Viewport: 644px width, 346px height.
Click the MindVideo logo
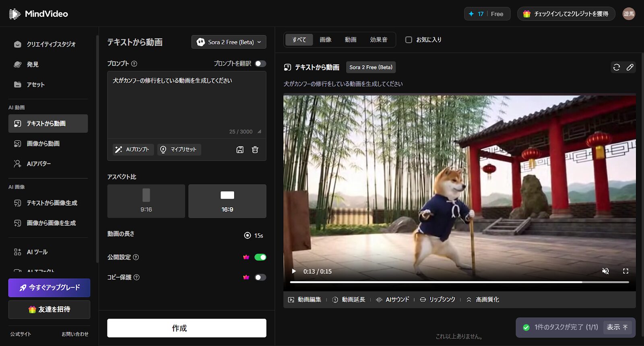(x=39, y=14)
